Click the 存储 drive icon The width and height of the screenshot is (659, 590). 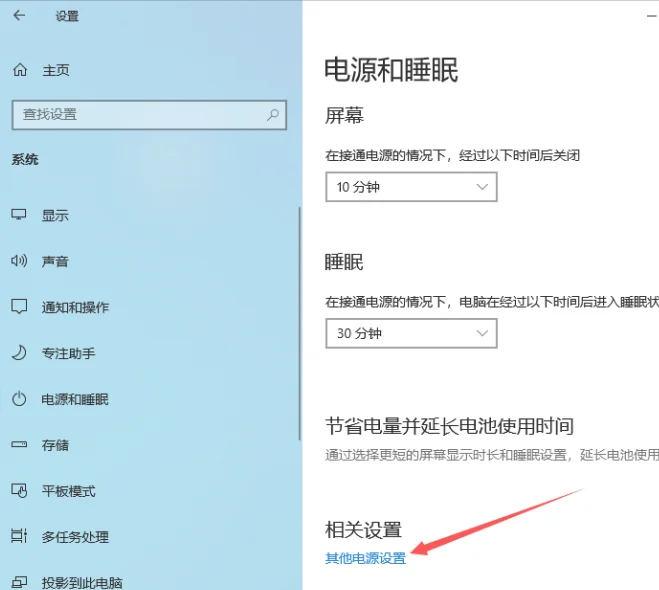(x=19, y=445)
